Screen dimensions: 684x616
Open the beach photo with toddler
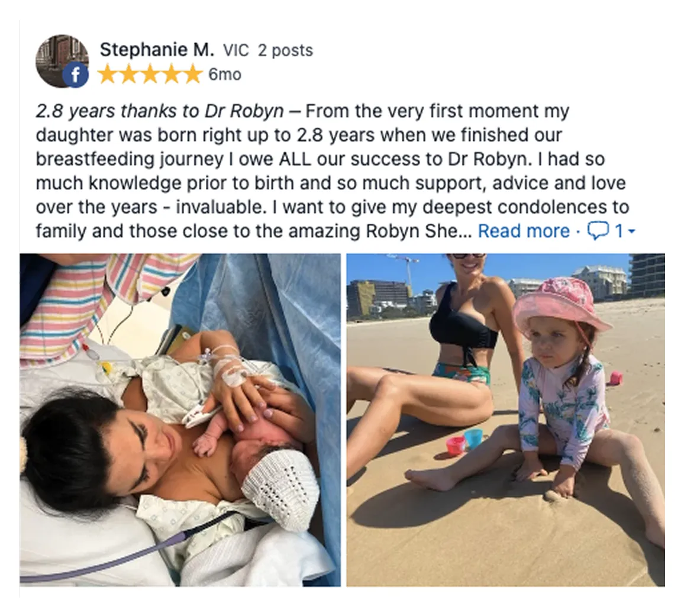tap(505, 420)
